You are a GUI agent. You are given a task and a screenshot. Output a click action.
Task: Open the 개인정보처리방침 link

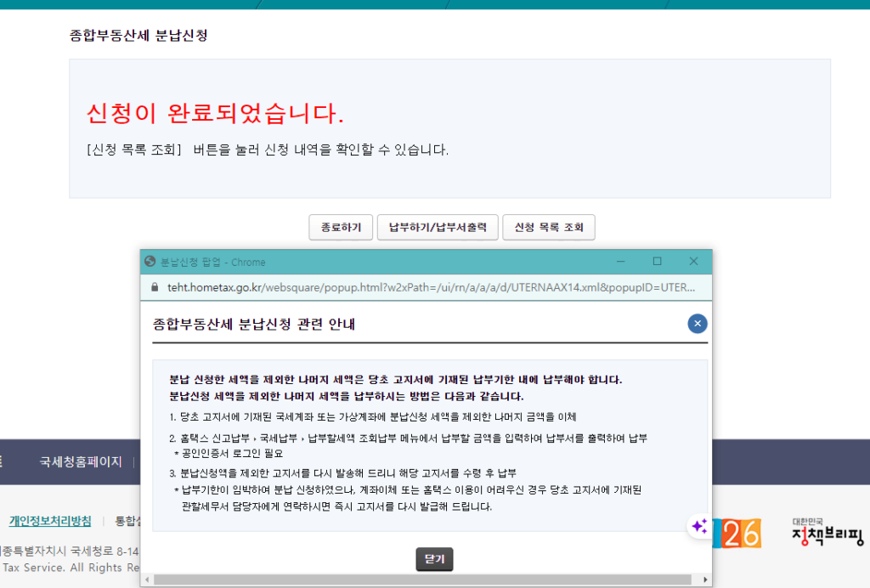(50, 521)
